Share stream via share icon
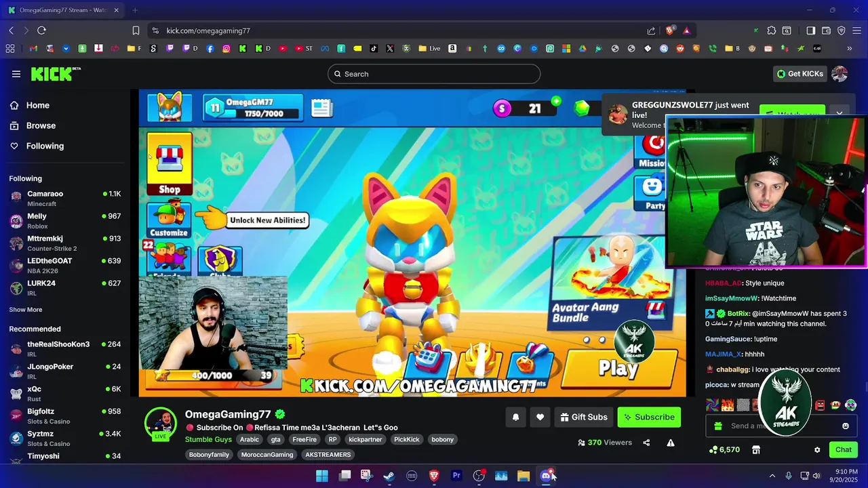The image size is (868, 488). (646, 443)
